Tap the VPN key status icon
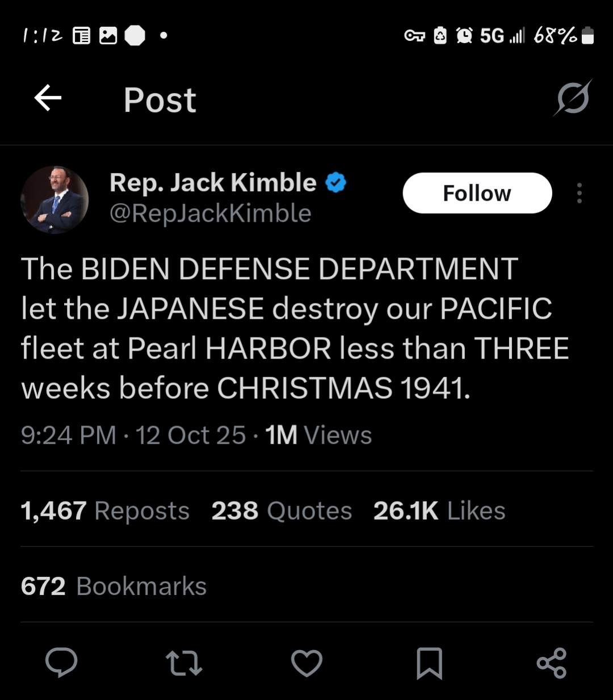The width and height of the screenshot is (613, 700). [x=414, y=36]
